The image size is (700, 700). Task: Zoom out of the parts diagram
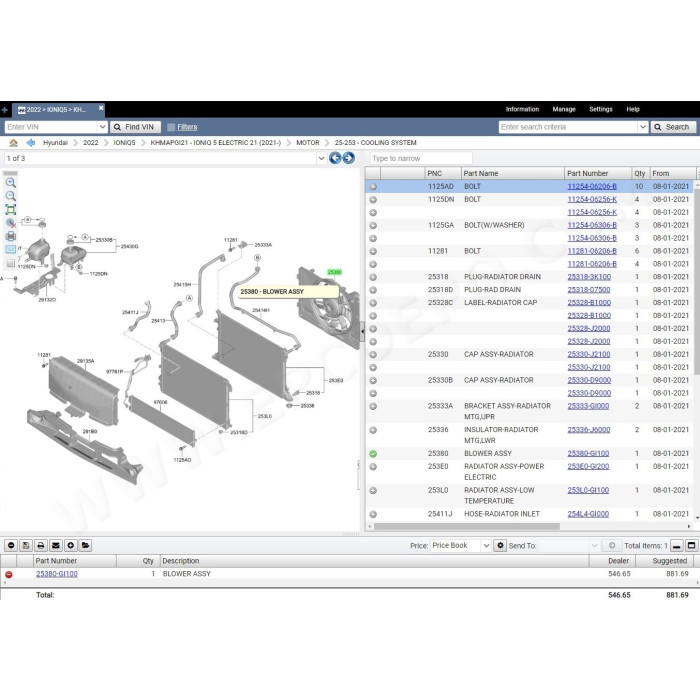coord(11,196)
